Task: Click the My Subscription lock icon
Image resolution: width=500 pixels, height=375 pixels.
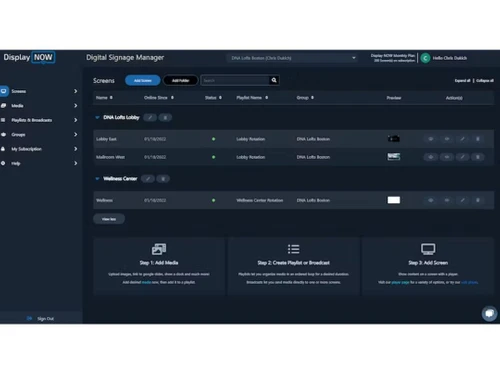Action: point(3,149)
